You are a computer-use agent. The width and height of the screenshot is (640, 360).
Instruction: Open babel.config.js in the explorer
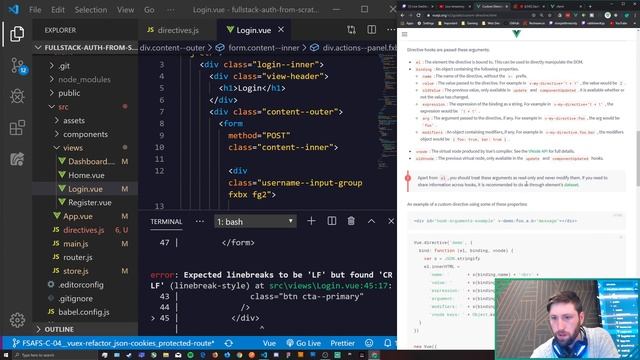coord(84,312)
